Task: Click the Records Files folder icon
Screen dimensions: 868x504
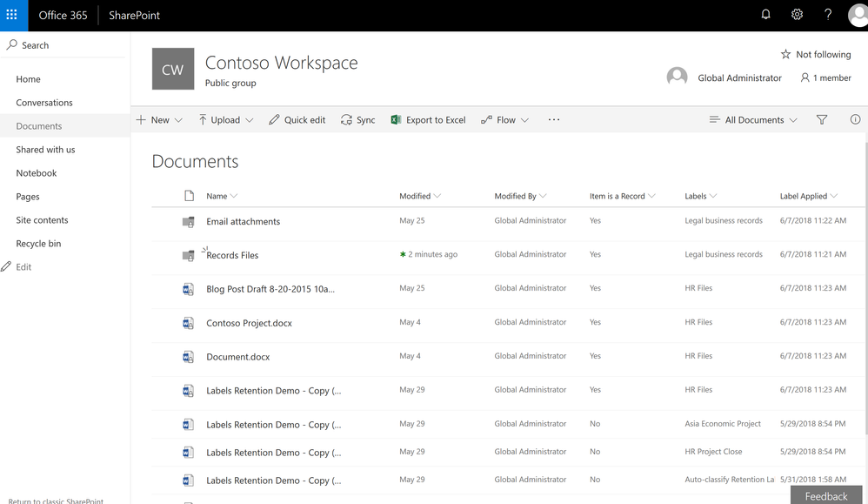Action: click(x=188, y=255)
